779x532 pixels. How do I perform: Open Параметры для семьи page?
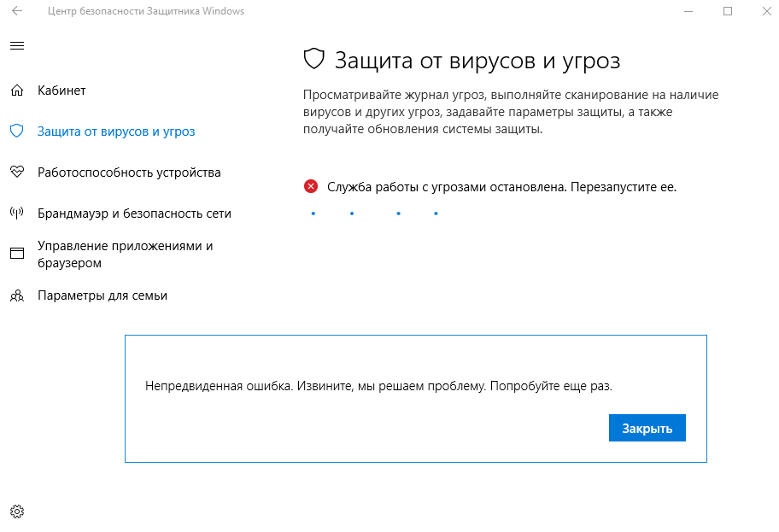click(x=102, y=295)
